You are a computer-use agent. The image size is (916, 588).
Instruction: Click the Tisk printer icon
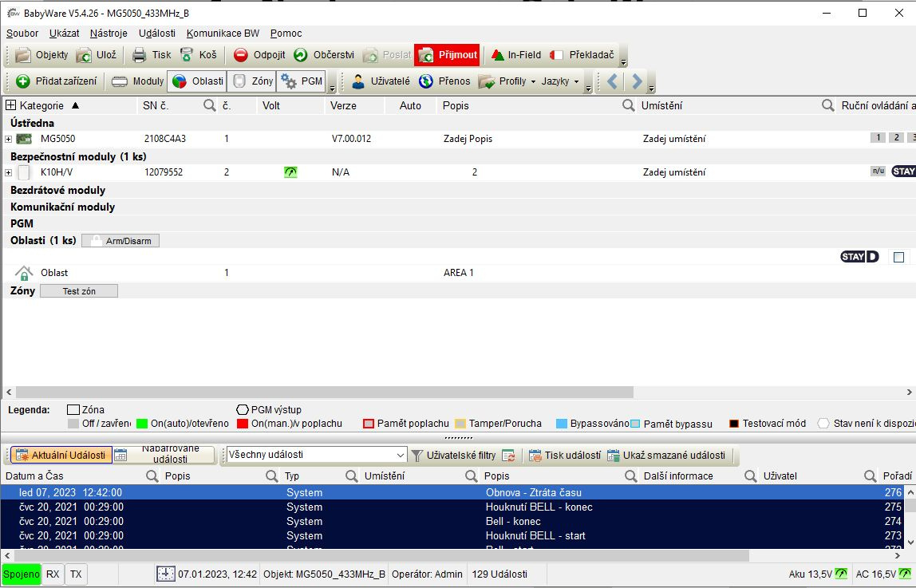click(140, 55)
